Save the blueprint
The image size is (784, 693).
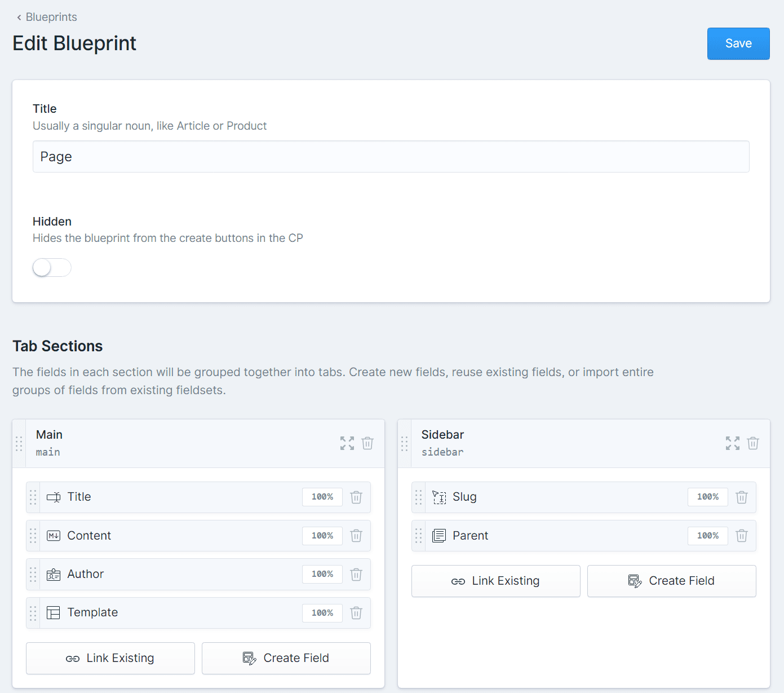[x=738, y=43]
